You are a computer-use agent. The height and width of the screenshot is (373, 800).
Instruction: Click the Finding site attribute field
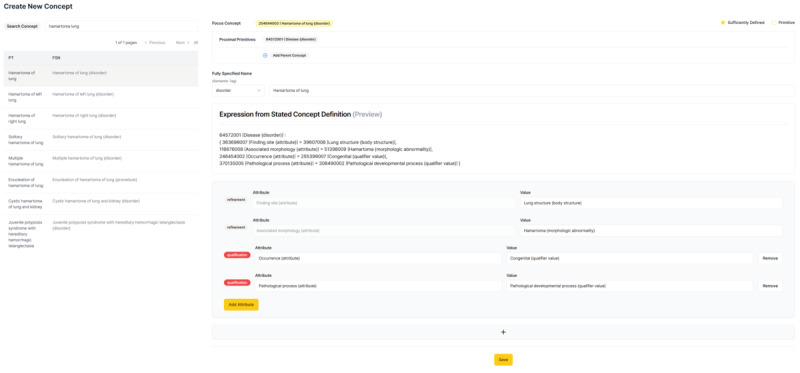384,203
